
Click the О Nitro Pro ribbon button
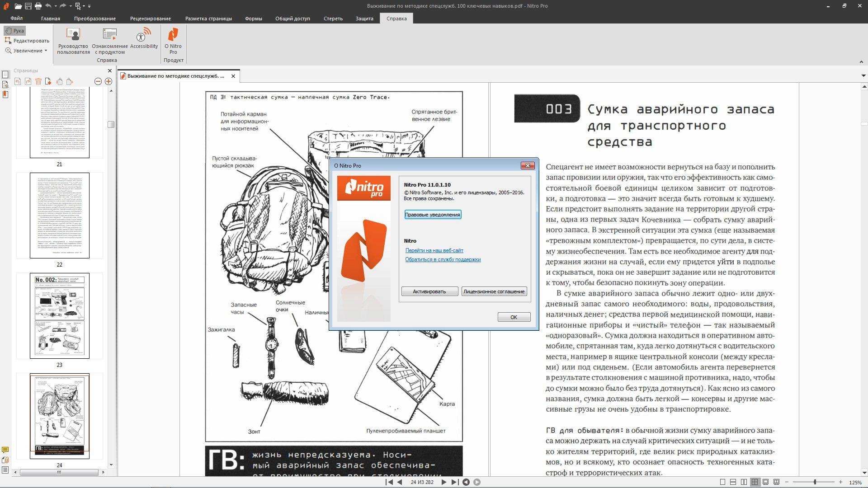173,41
